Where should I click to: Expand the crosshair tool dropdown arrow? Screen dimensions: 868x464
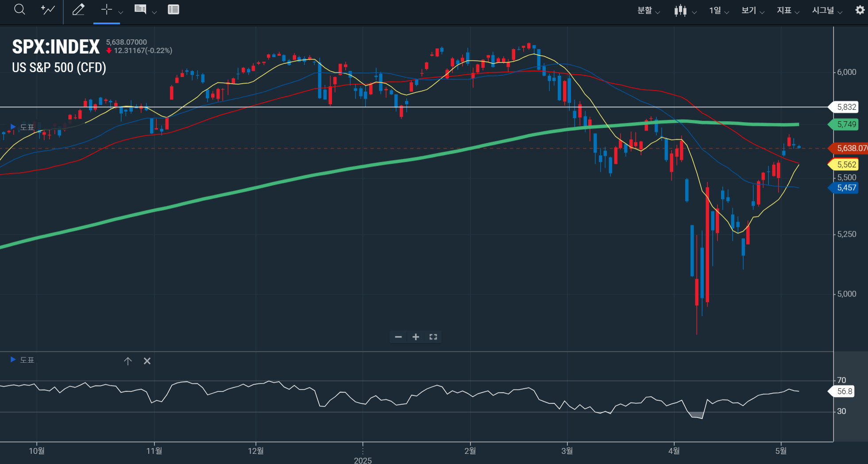(121, 12)
